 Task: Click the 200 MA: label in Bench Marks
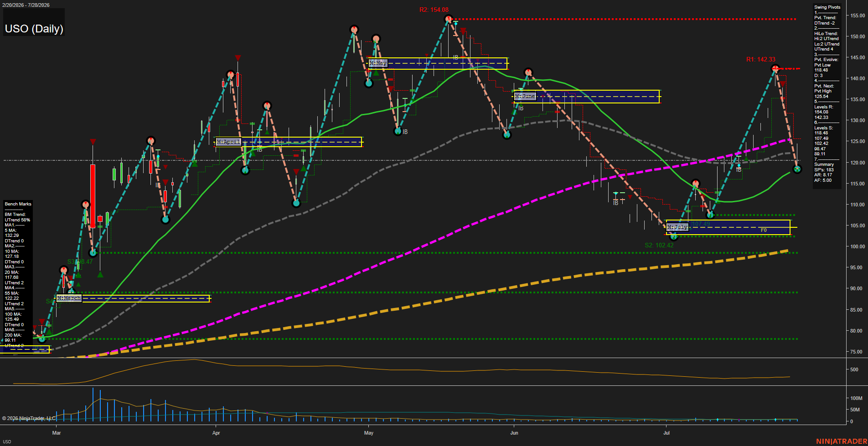13,335
